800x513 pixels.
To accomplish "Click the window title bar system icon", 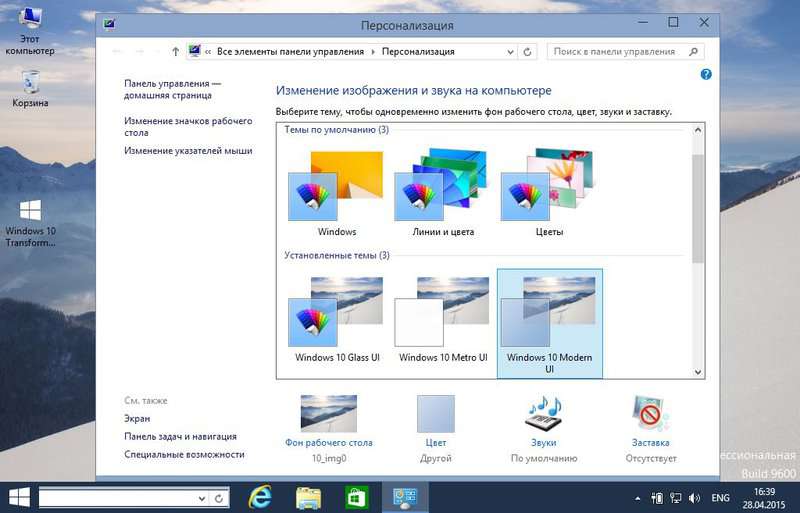I will [x=109, y=24].
